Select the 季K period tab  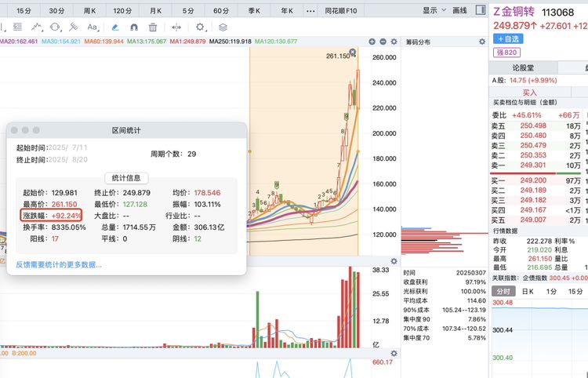pos(254,11)
